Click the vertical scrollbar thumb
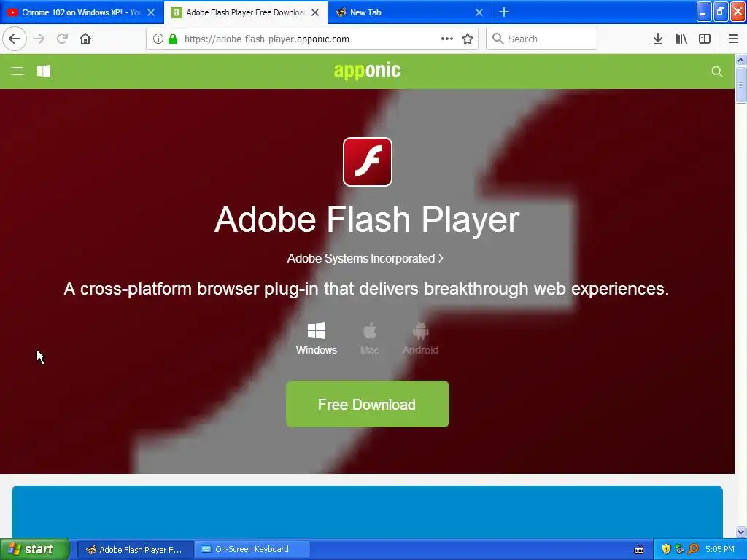The image size is (747, 560). [741, 85]
